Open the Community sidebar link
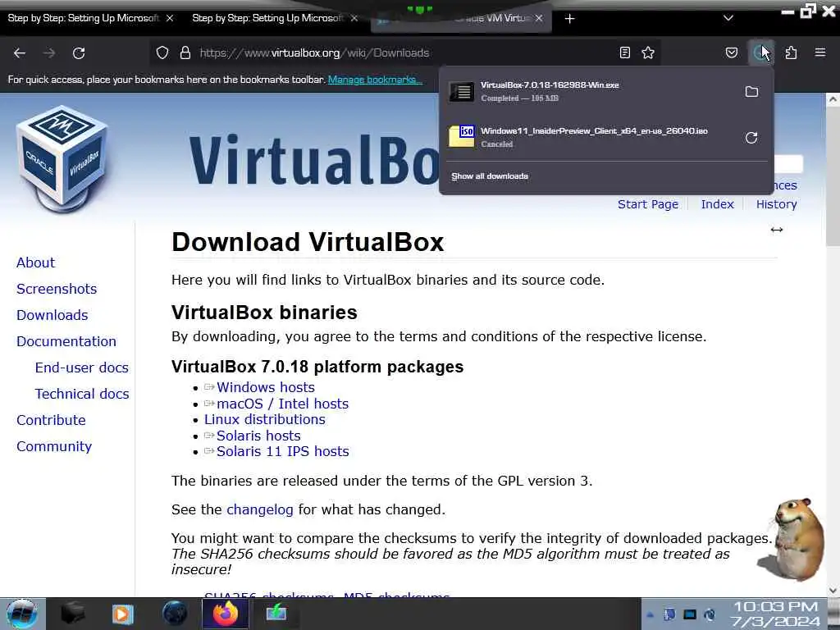840x630 pixels. [x=54, y=446]
